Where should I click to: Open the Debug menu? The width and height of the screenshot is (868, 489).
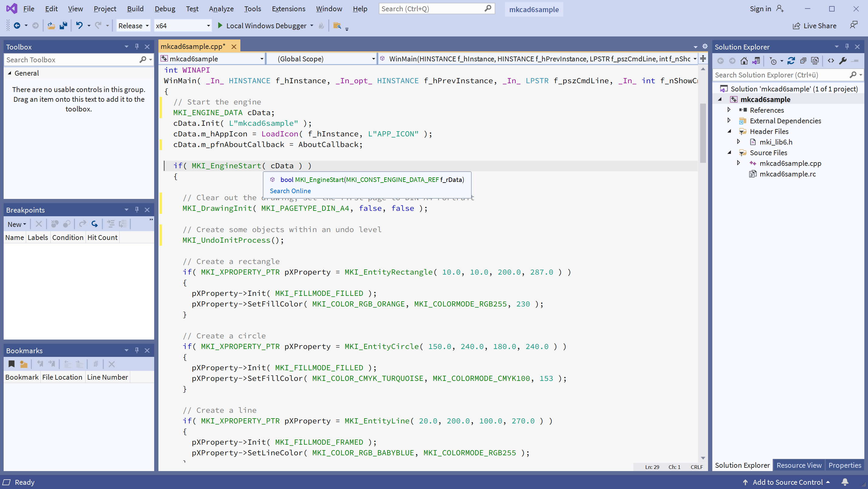(165, 9)
